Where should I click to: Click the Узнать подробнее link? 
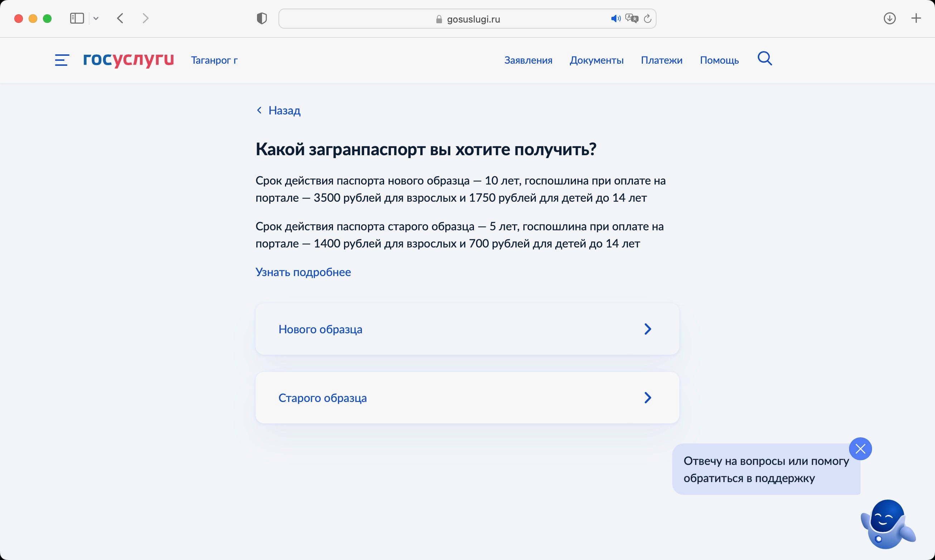(x=303, y=272)
